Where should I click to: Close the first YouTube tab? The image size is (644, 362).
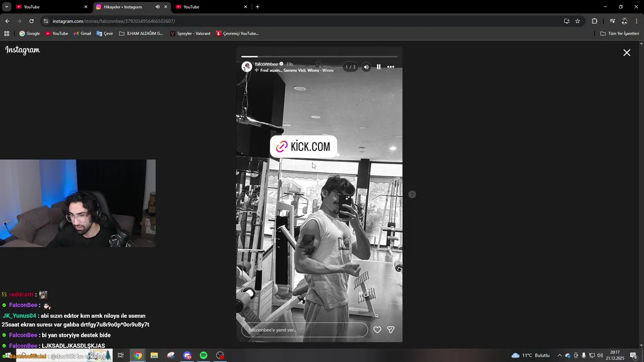pyautogui.click(x=86, y=7)
